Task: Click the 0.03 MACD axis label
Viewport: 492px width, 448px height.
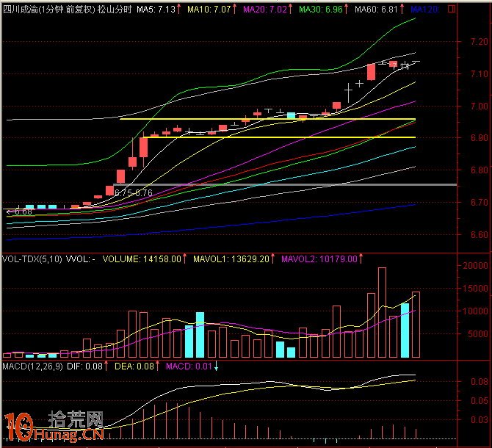Action: coord(479,420)
